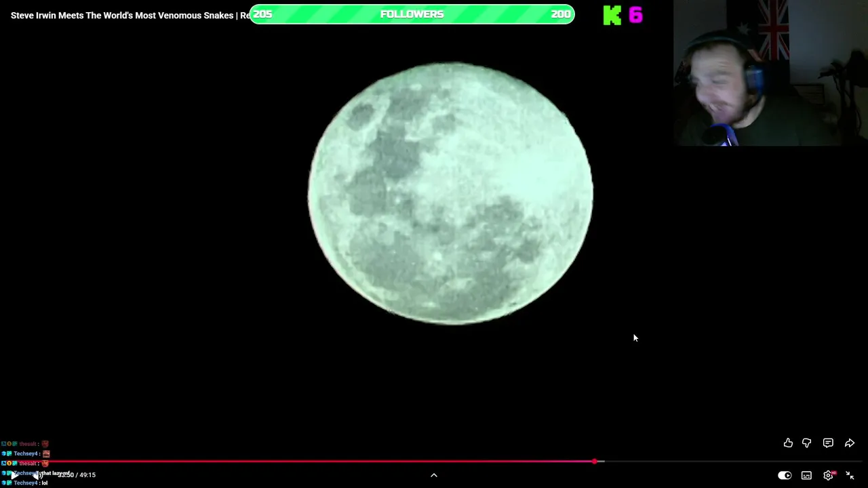Click the streamer webcam overlay

click(x=770, y=73)
